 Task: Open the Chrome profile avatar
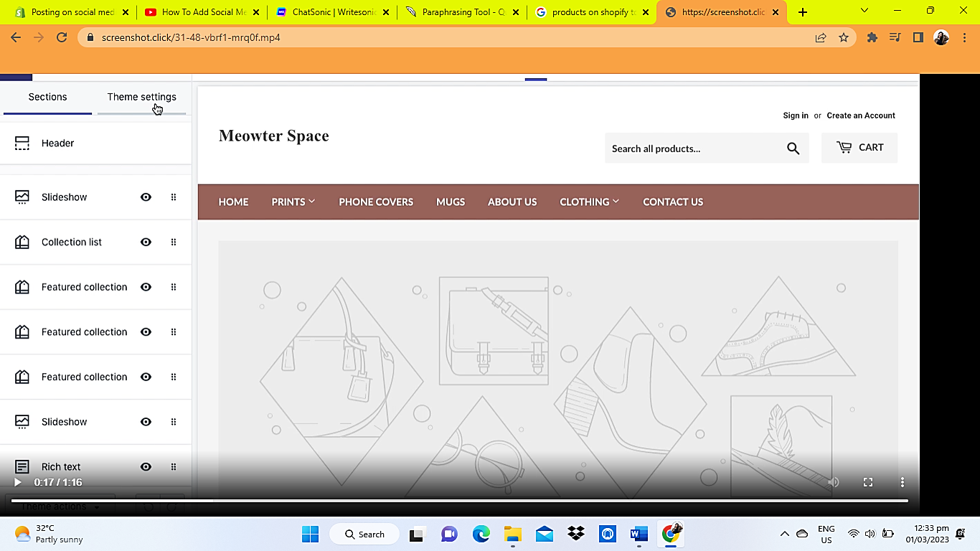coord(941,37)
